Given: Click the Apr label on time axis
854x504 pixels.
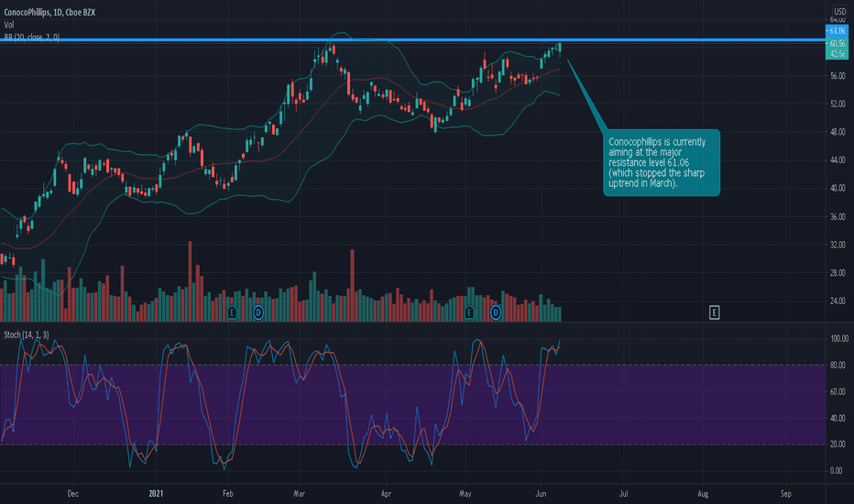Looking at the screenshot, I should coord(386,494).
